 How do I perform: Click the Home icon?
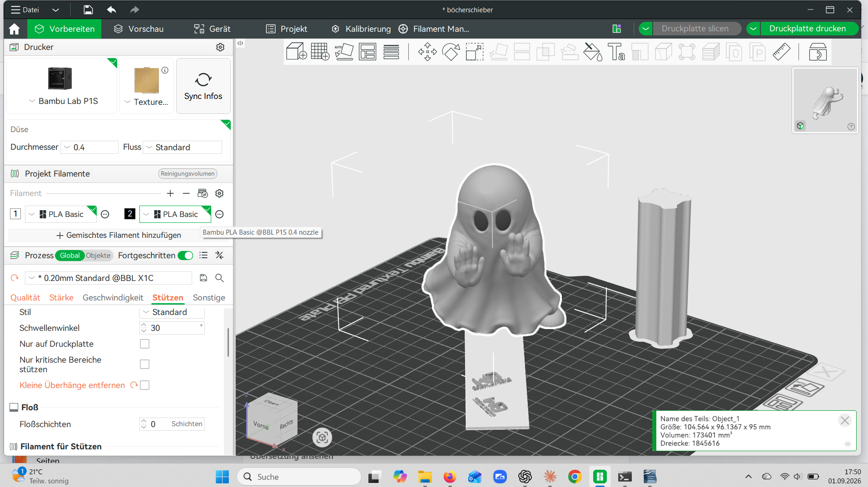click(x=15, y=29)
